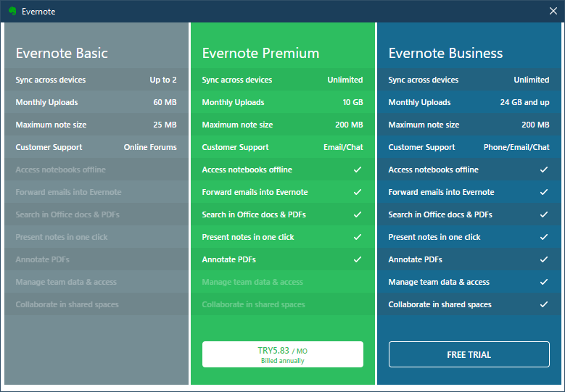Click the Evernote elephant logo icon
Image resolution: width=565 pixels, height=392 pixels.
(x=12, y=11)
